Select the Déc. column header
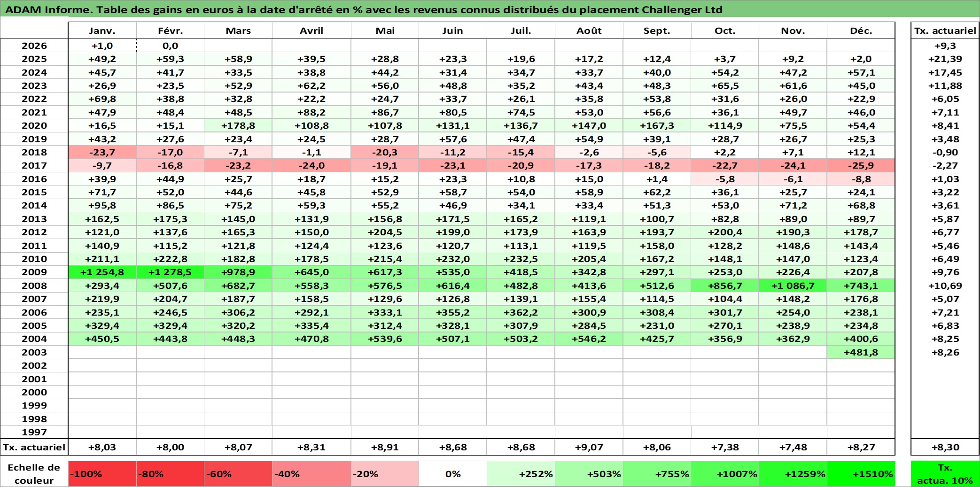980x487 pixels. 861,31
